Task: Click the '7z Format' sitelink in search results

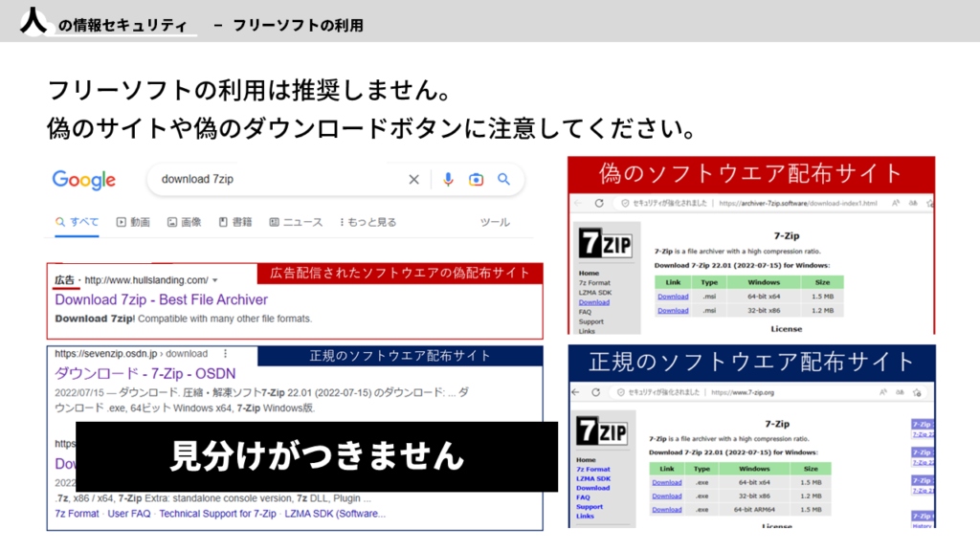Action: [77, 514]
